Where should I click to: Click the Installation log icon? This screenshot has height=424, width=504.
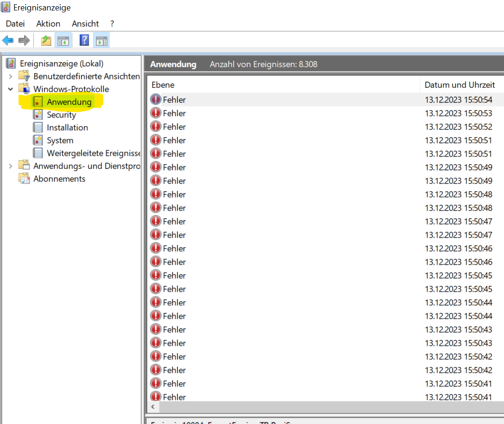point(37,127)
